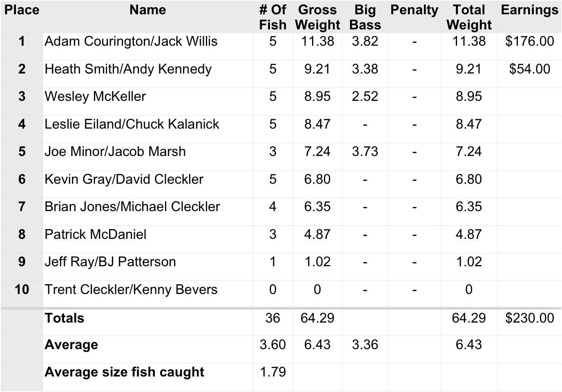Select Kevin Gray/David Cleckler cell
The height and width of the screenshot is (392, 562).
[124, 180]
